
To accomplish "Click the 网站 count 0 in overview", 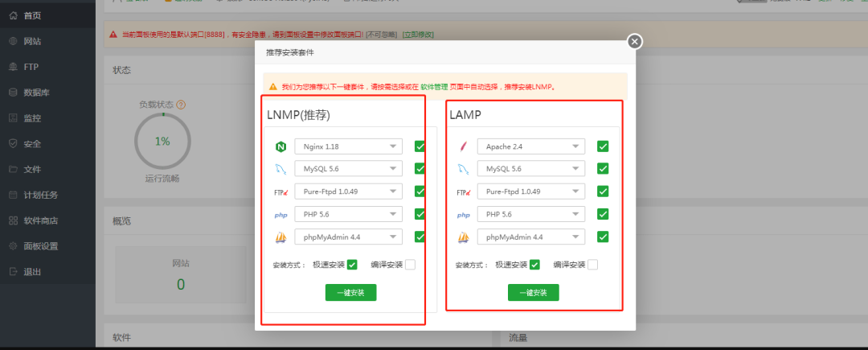I will pyautogui.click(x=181, y=285).
